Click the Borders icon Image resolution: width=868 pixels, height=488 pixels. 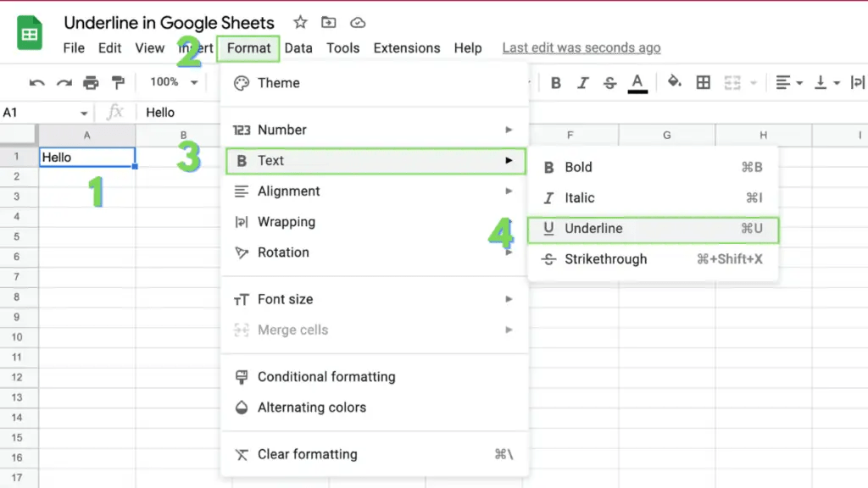702,82
